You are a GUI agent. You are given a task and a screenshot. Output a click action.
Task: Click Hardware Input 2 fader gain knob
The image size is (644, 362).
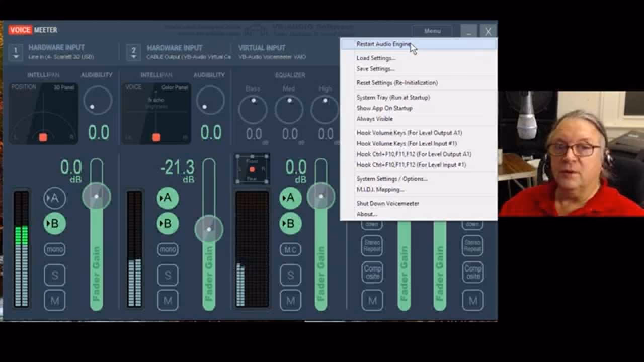(x=209, y=229)
